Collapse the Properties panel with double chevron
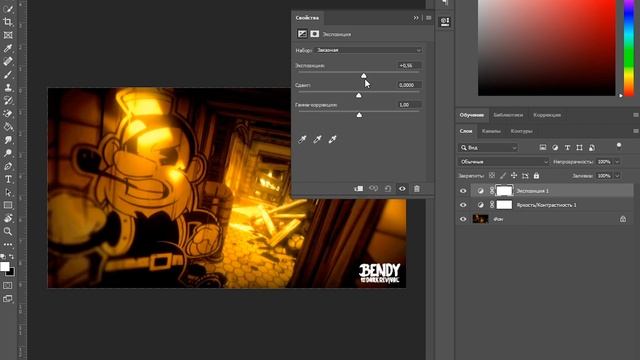This screenshot has width=640, height=360. coord(416,18)
